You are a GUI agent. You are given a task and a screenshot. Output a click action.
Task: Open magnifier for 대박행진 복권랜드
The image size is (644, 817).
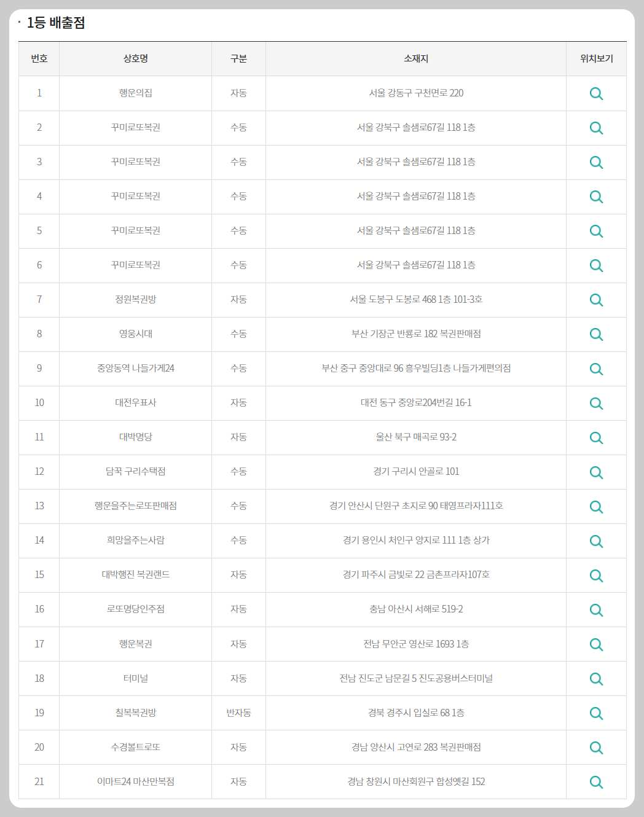pyautogui.click(x=595, y=575)
